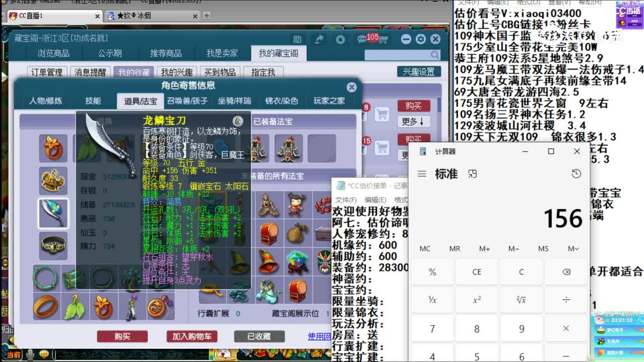Select the 订单管理 sub-tab

coord(47,72)
